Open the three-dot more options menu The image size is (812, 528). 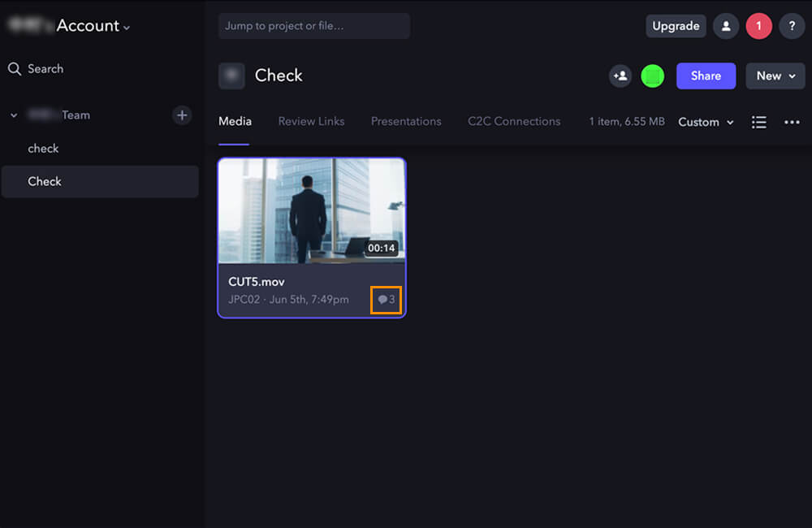click(792, 122)
